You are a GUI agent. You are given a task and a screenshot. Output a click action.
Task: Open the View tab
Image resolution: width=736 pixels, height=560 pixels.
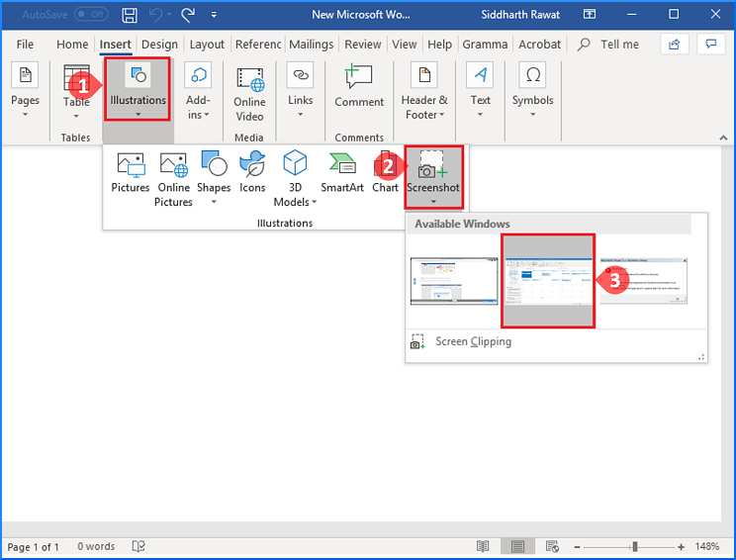(x=405, y=45)
